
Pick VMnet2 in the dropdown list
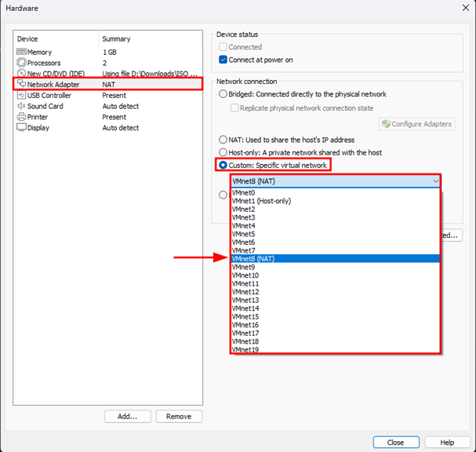pos(336,210)
